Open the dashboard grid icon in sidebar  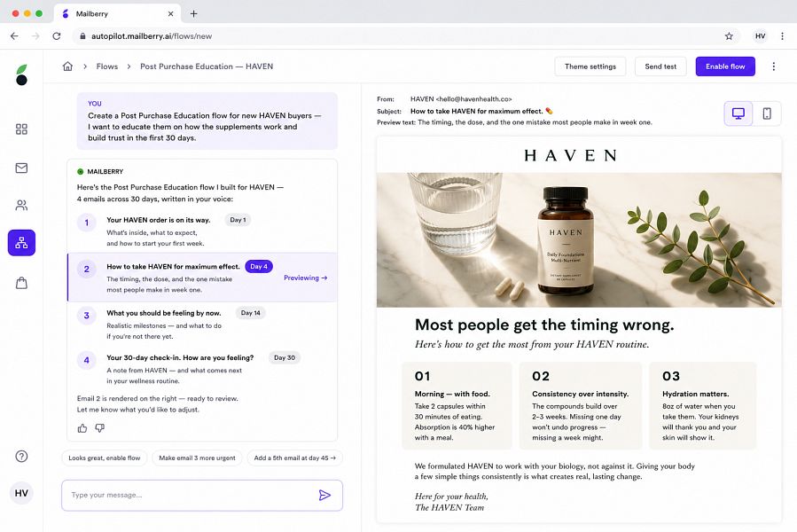(21, 129)
